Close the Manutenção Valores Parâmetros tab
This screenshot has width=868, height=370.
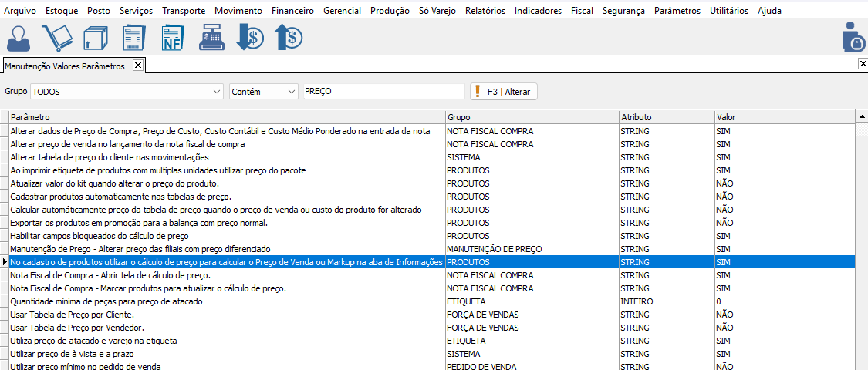(x=137, y=66)
